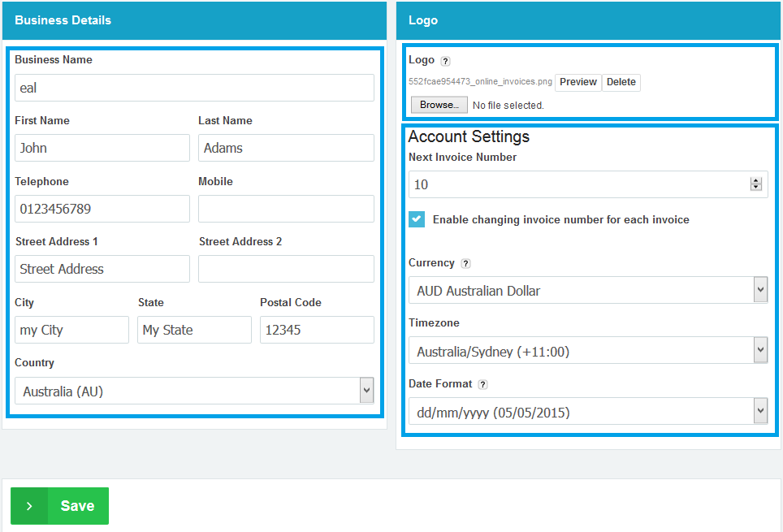Image resolution: width=783 pixels, height=532 pixels.
Task: Expand the Date Format dropdown
Action: [x=588, y=412]
